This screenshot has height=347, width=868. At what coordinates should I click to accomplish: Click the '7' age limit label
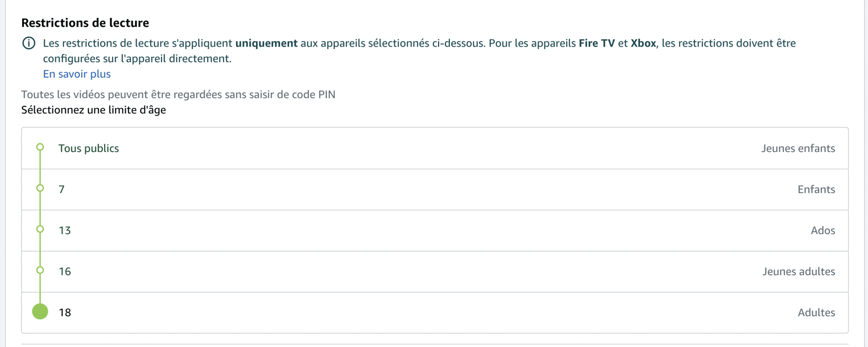(x=61, y=189)
